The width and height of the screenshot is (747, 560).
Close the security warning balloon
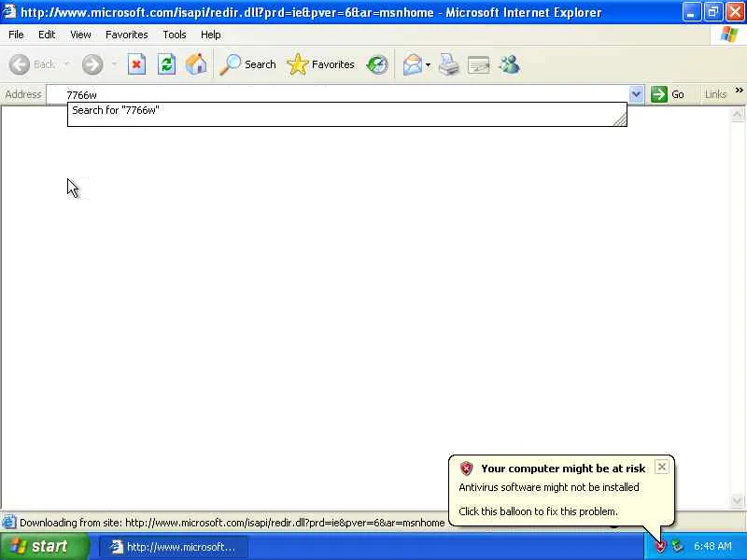662,467
